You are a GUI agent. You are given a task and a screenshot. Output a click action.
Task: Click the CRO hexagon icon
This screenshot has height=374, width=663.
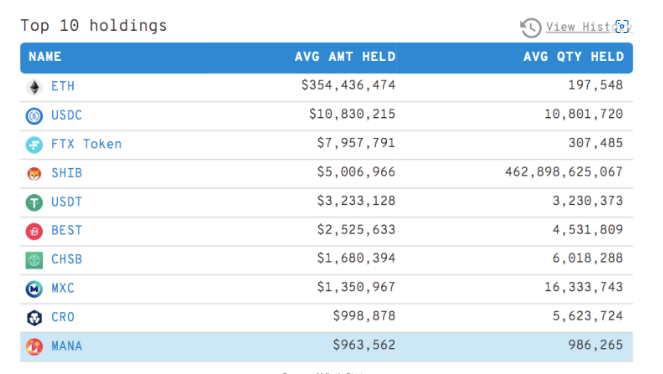click(x=34, y=318)
